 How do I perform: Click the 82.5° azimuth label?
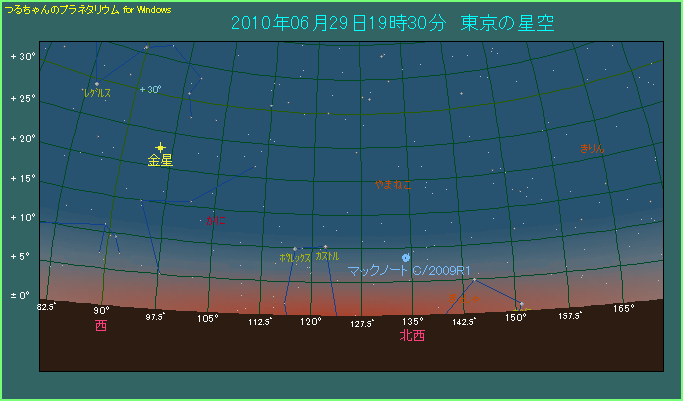pyautogui.click(x=46, y=307)
